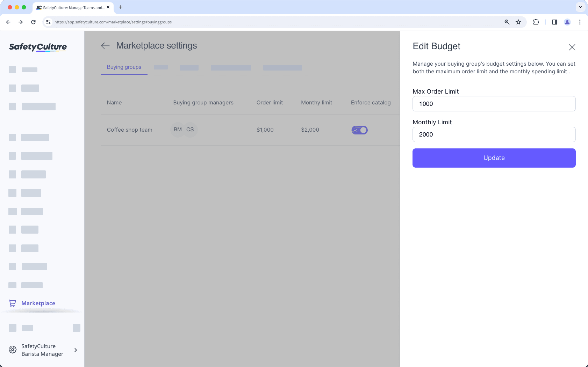Open the browser profile avatar icon
The width and height of the screenshot is (588, 367).
point(567,22)
